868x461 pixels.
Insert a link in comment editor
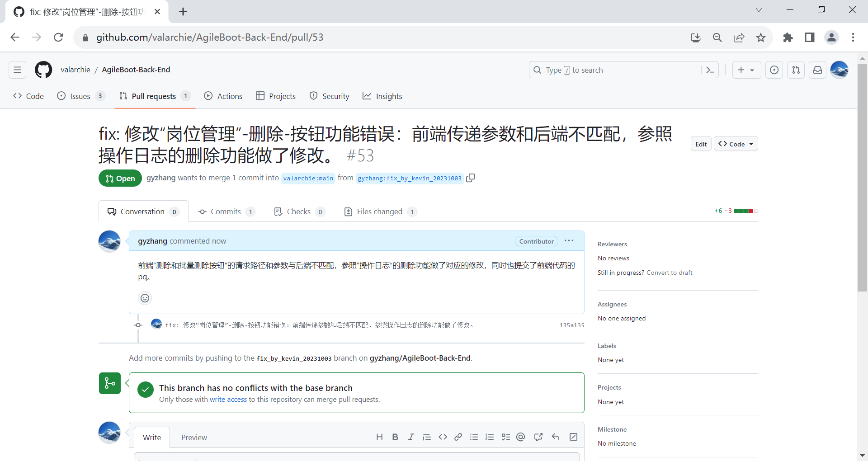(x=458, y=437)
